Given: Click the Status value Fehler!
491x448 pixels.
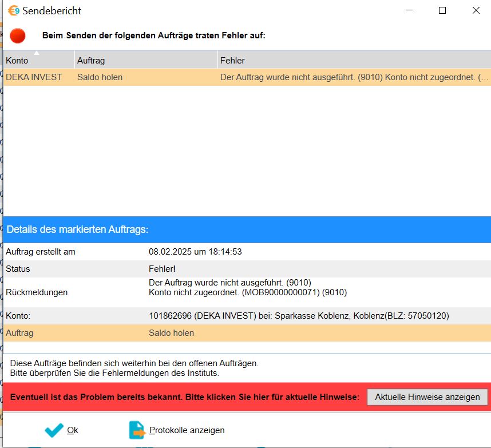Looking at the screenshot, I should [x=162, y=268].
